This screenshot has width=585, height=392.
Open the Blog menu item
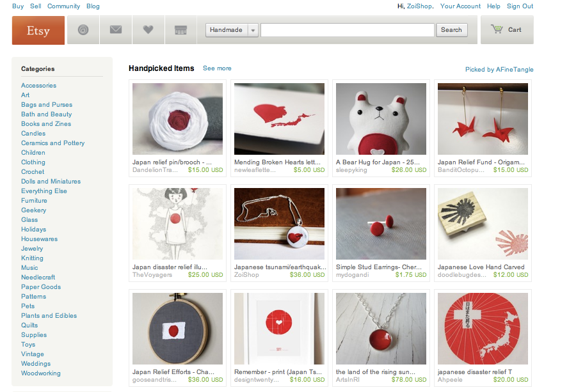coord(93,6)
